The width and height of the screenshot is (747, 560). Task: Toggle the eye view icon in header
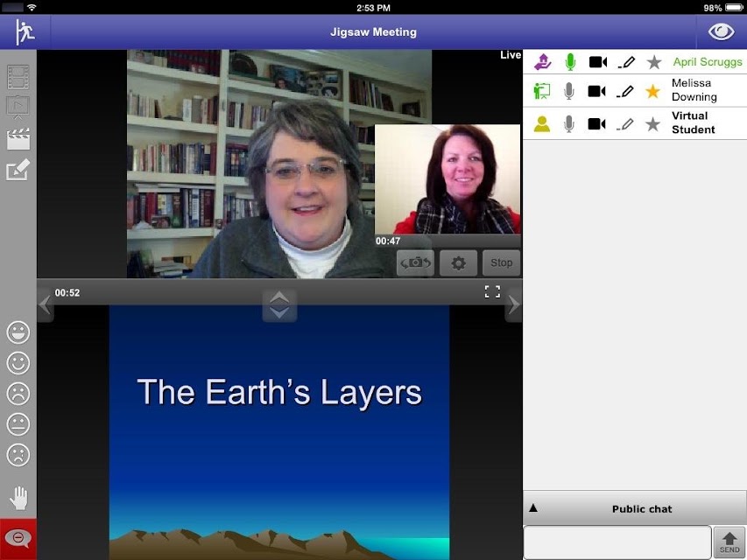tap(721, 31)
